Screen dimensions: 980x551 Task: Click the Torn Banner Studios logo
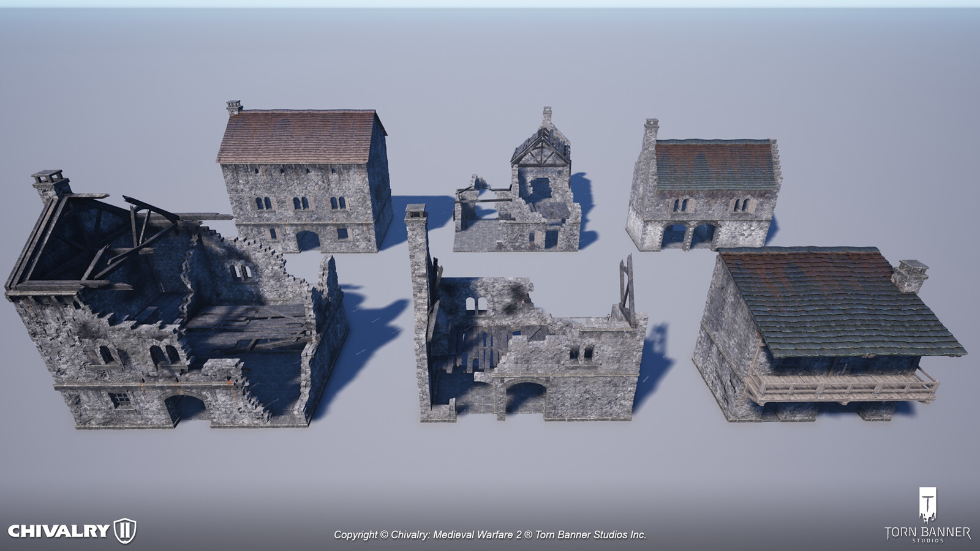(x=927, y=514)
